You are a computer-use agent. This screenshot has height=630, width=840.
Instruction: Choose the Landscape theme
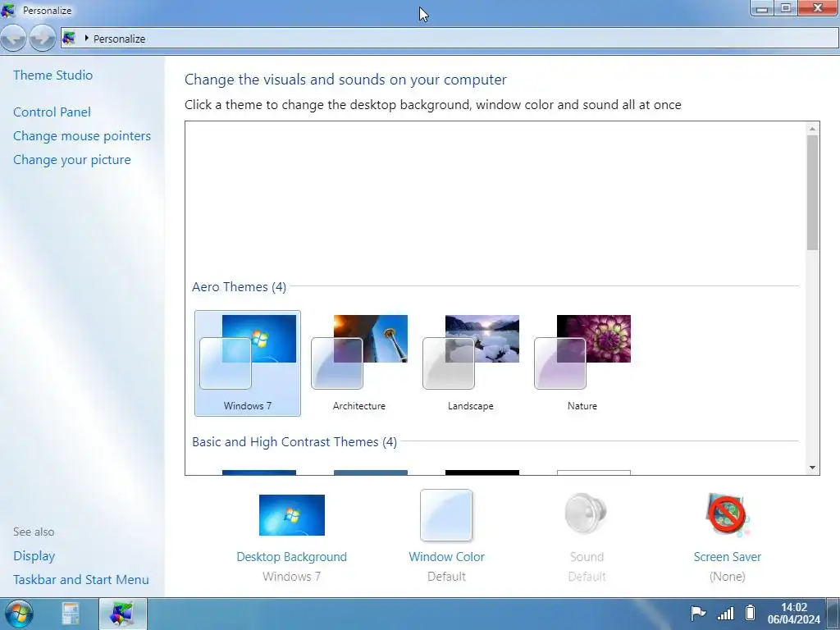(x=470, y=363)
